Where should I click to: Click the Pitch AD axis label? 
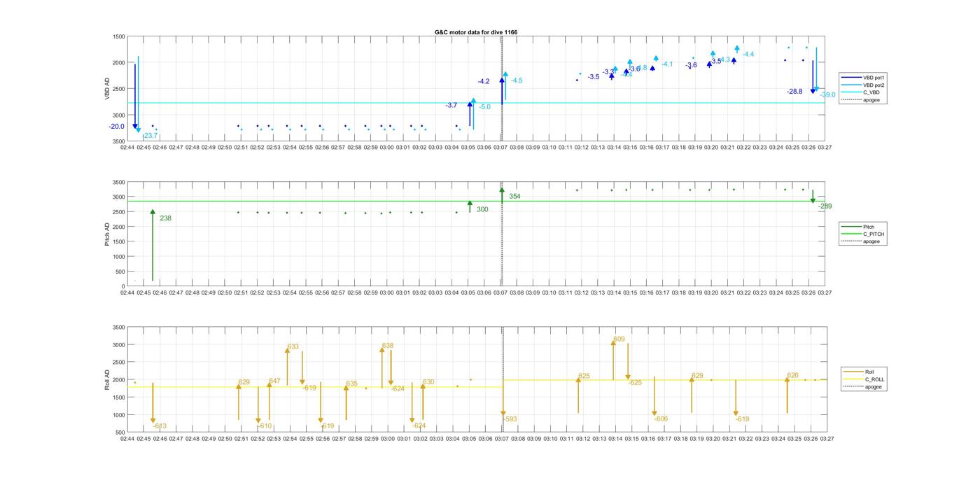(108, 234)
